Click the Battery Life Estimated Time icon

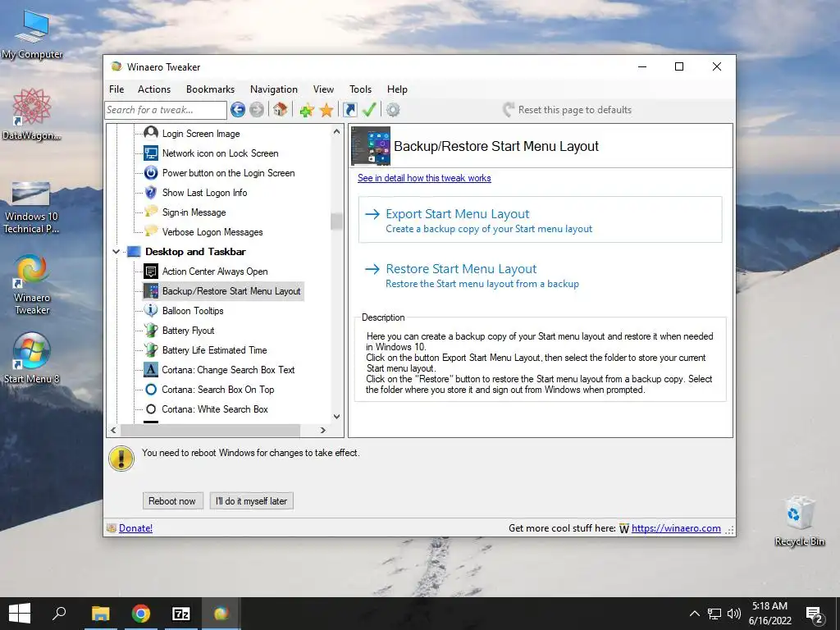151,349
